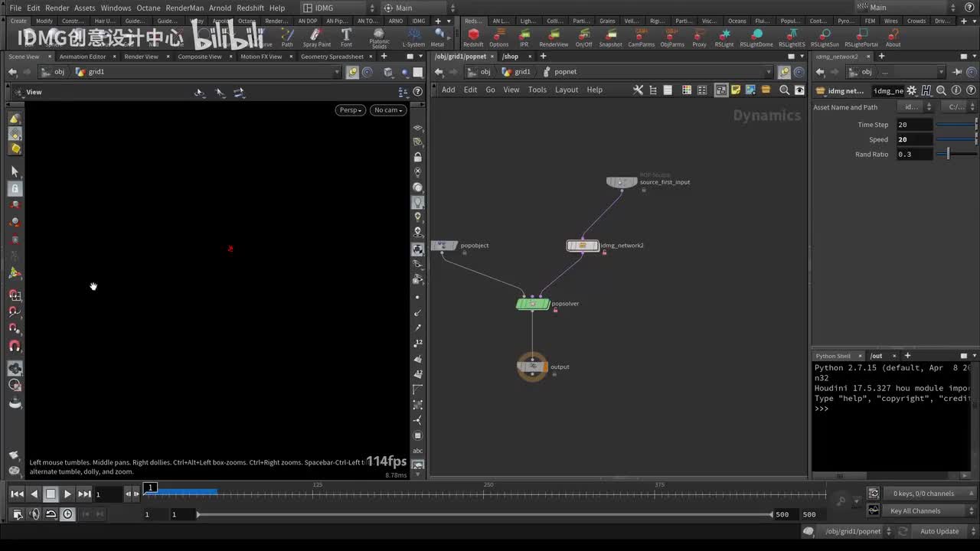
Task: Select the Font shelf tool
Action: click(346, 35)
